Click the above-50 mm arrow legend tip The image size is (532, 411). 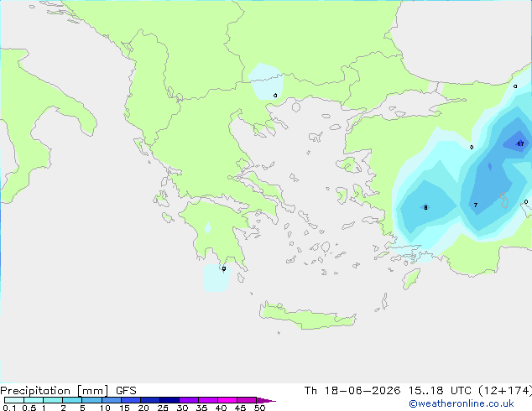266,400
